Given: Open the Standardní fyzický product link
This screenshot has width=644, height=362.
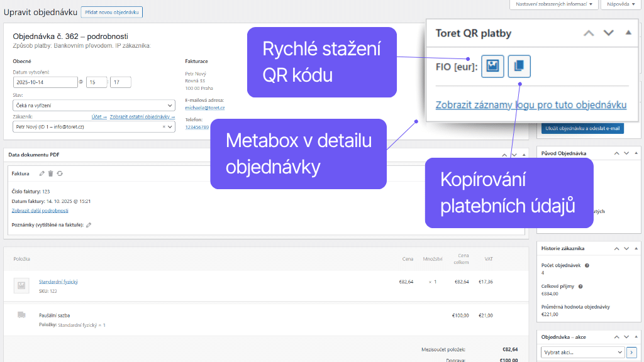Looking at the screenshot, I should tap(58, 282).
